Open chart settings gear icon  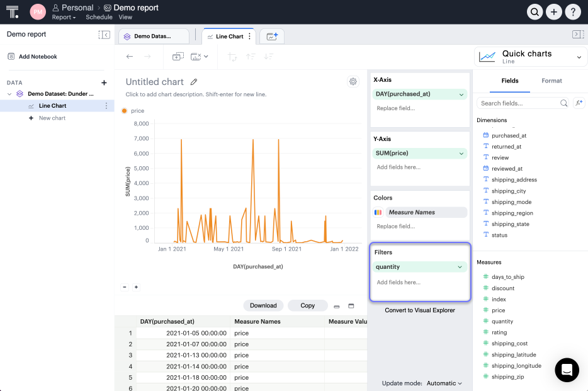point(353,81)
